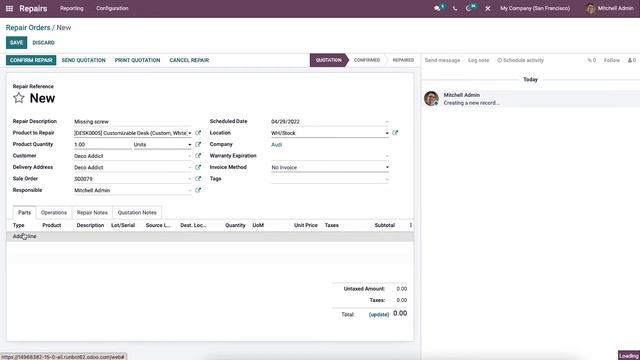Open external link for Location
This screenshot has height=360, width=640.
[395, 133]
